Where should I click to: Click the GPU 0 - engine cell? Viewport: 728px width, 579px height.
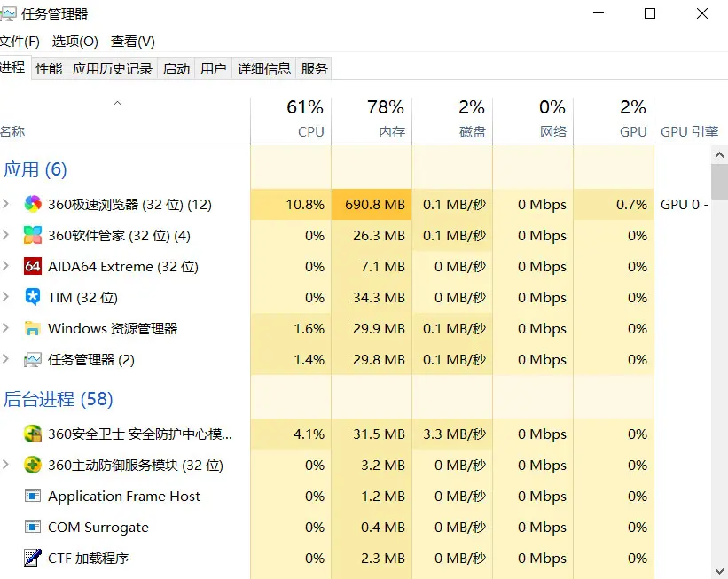click(x=685, y=204)
